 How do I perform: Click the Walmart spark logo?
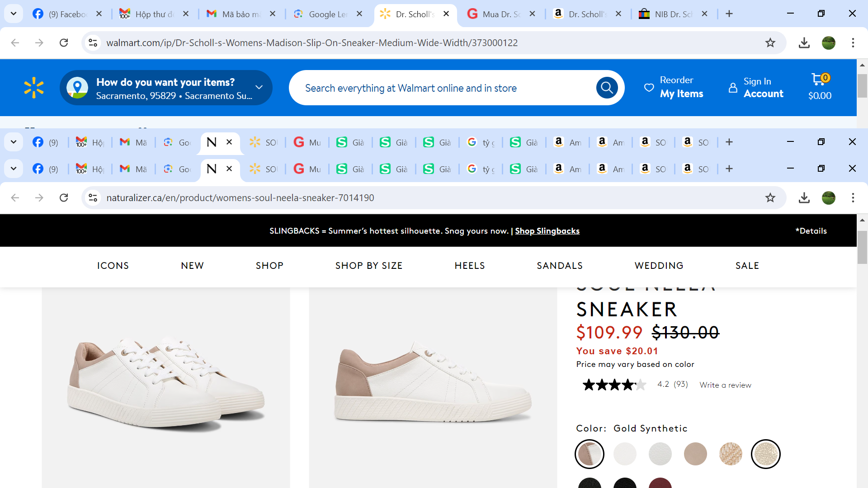(34, 88)
